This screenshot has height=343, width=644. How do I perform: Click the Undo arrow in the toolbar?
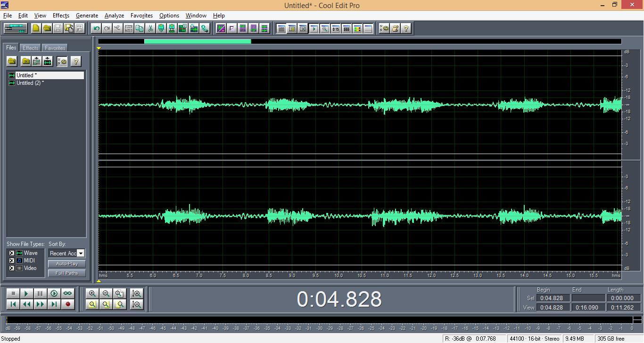(96, 28)
